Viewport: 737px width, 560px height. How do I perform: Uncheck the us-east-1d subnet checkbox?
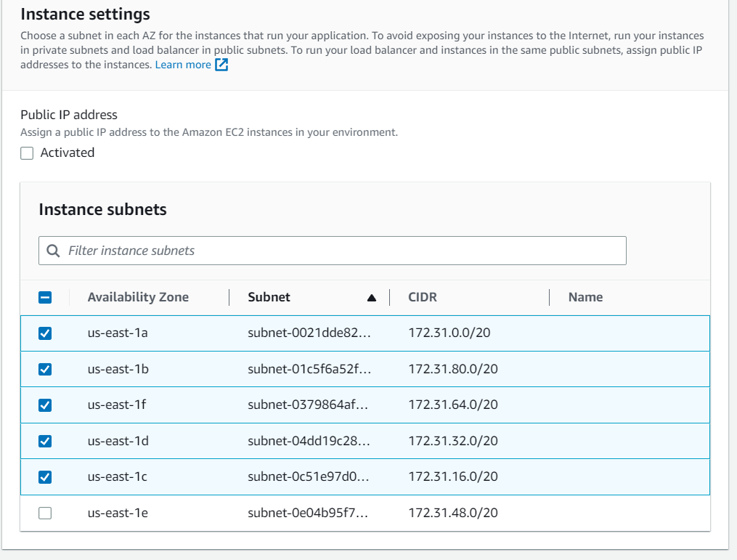[x=44, y=441]
